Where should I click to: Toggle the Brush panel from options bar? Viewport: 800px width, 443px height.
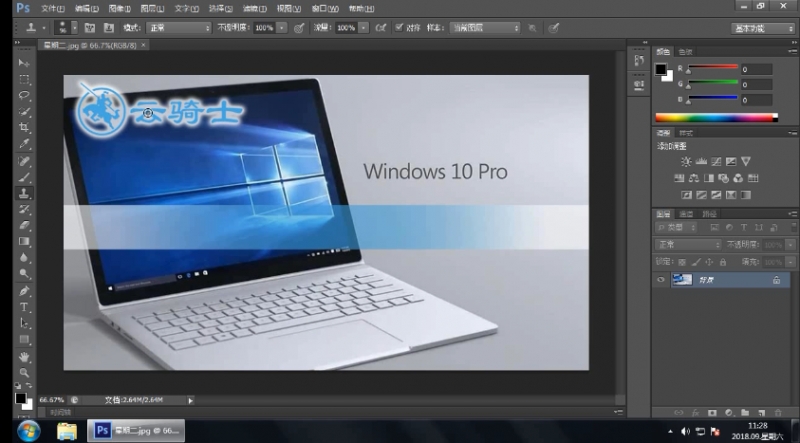(90, 28)
